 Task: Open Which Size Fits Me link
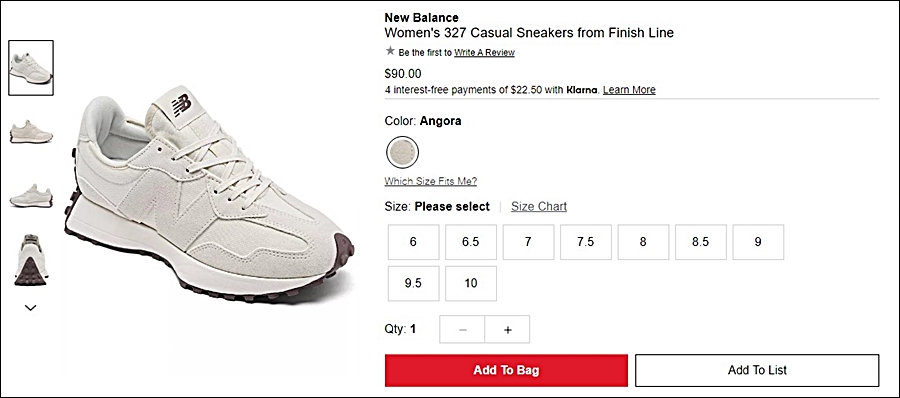(x=430, y=181)
